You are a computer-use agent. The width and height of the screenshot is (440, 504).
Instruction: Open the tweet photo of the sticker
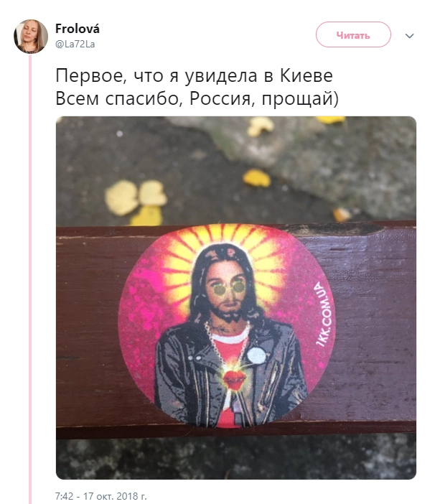click(236, 298)
